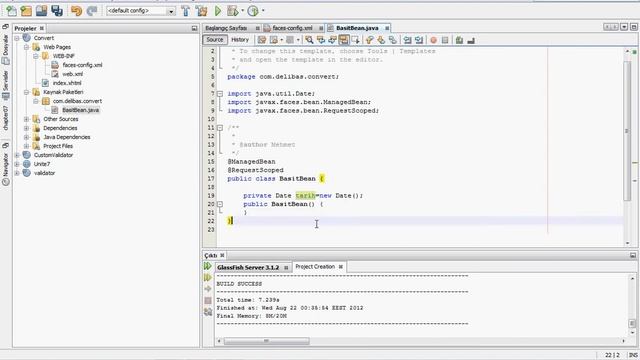Collapse the Convert project node
The width and height of the screenshot is (640, 360).
pos(17,38)
